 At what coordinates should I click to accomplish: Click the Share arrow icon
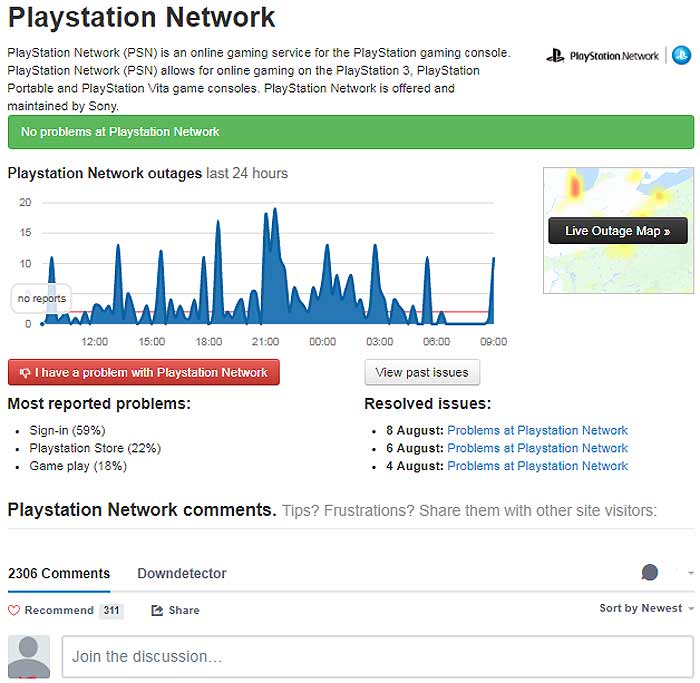(157, 610)
